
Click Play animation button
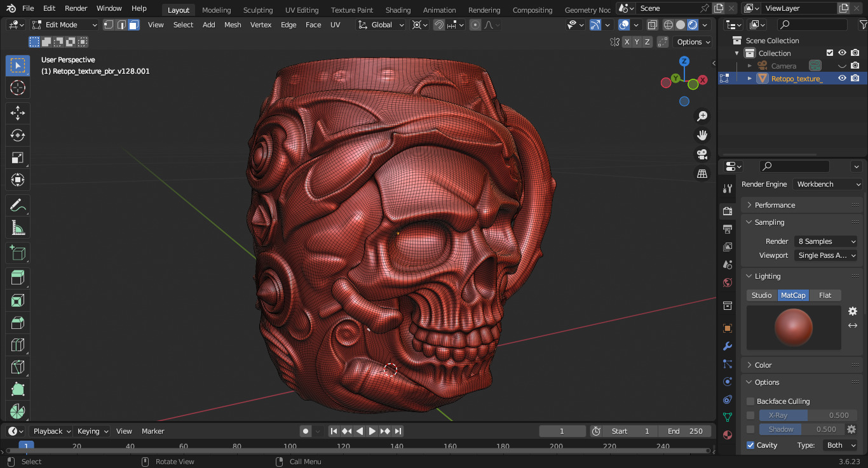pyautogui.click(x=372, y=431)
